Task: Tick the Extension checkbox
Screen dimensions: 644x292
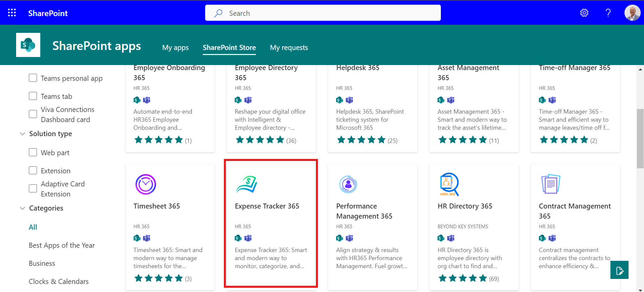Action: pyautogui.click(x=33, y=170)
